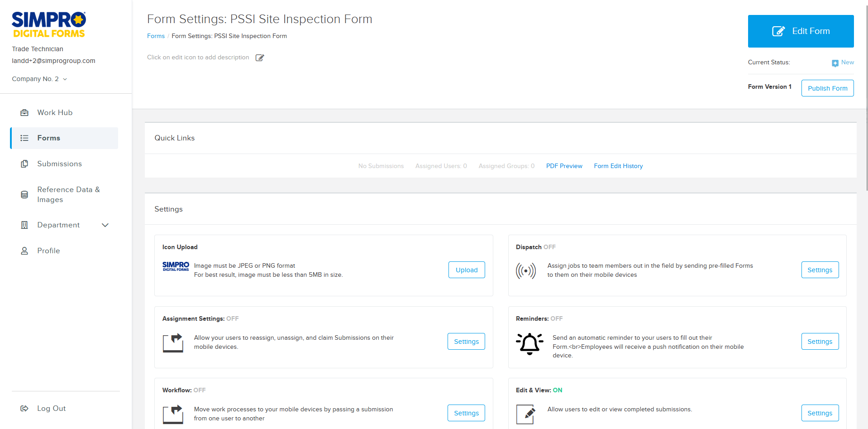This screenshot has height=429, width=868.
Task: Click the Work Hub briefcase icon
Action: pyautogui.click(x=24, y=112)
